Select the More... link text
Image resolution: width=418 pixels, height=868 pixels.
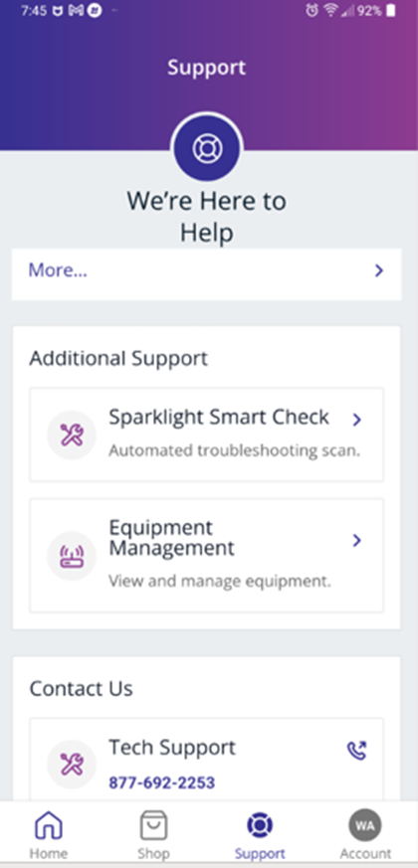point(58,270)
